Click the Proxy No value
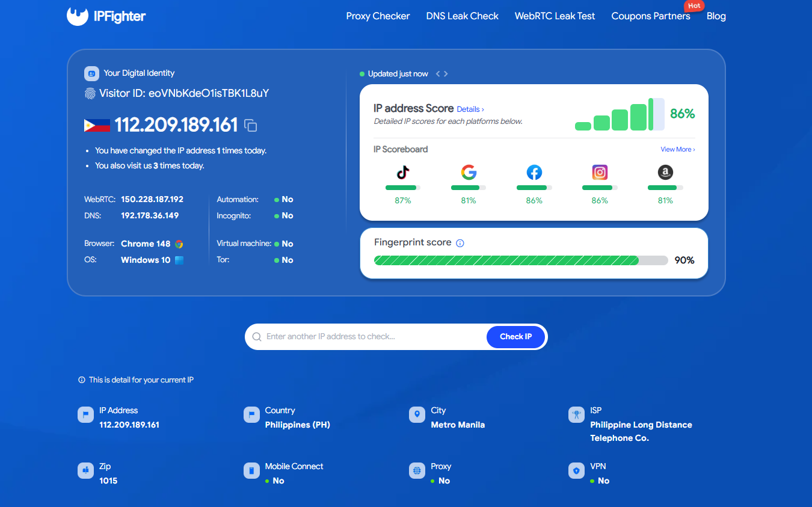This screenshot has height=507, width=812. pos(441,481)
